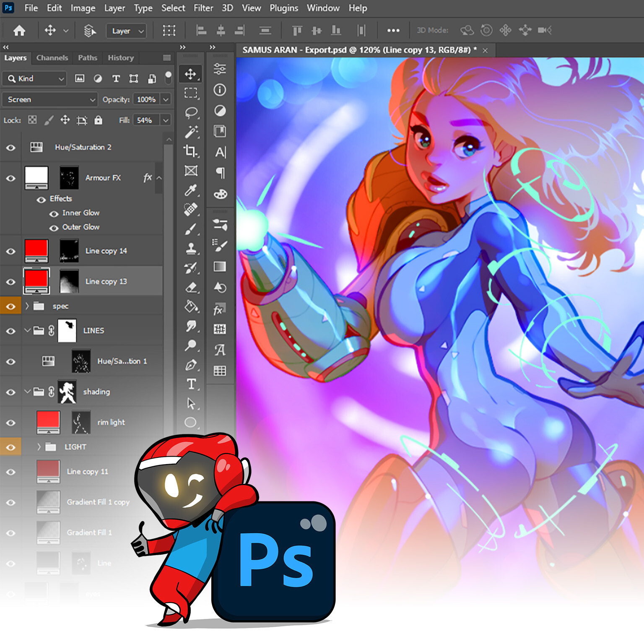Select the Lasso tool

(x=191, y=112)
